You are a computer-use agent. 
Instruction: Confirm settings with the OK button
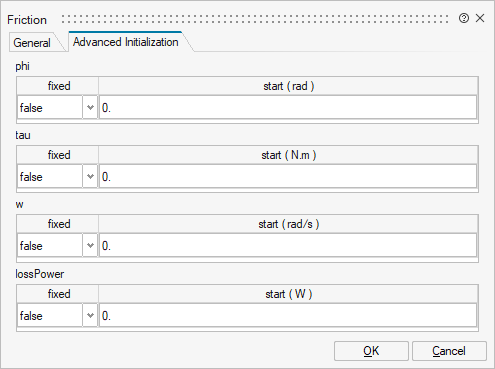pos(371,351)
